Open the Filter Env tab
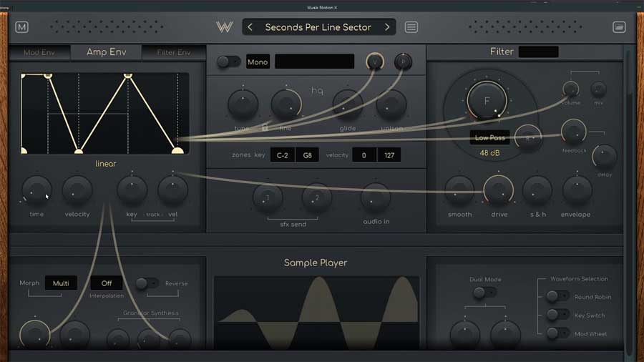Viewport: 644px width, 362px height. [173, 52]
